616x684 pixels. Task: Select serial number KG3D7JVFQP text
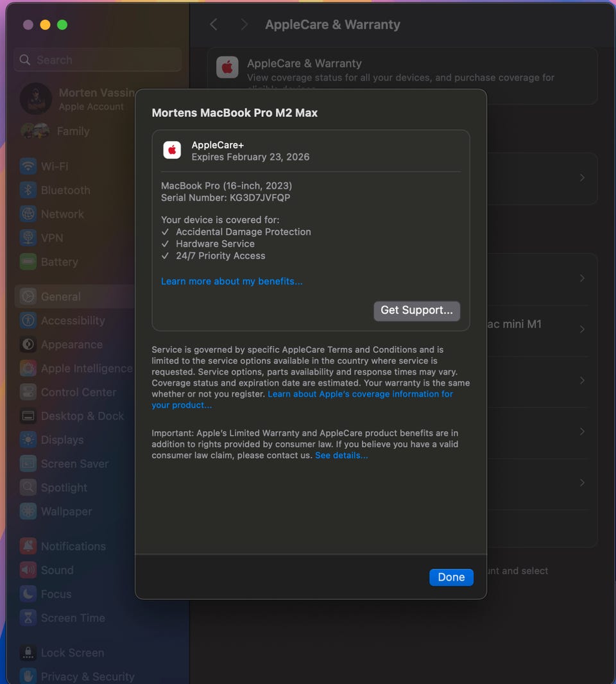[260, 198]
